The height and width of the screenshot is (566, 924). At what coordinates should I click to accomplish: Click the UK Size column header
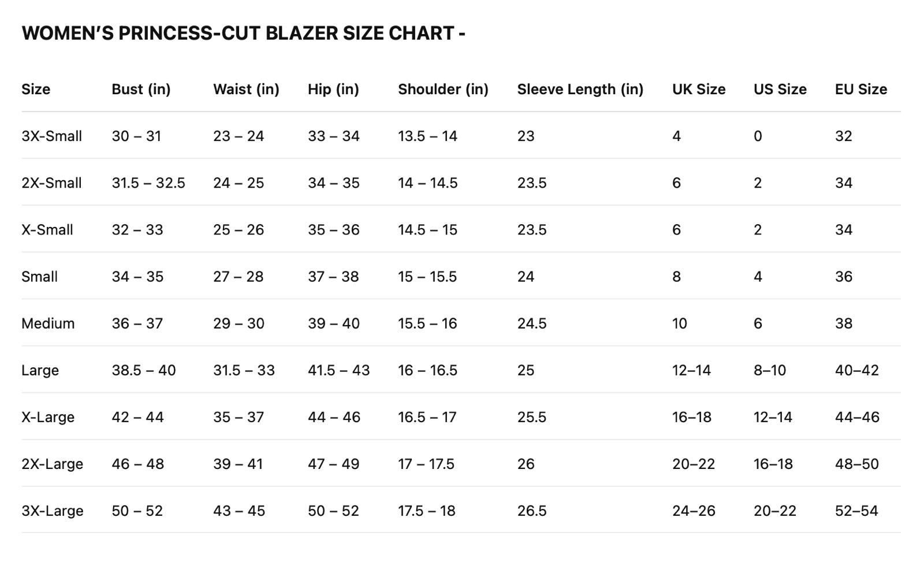tap(699, 90)
